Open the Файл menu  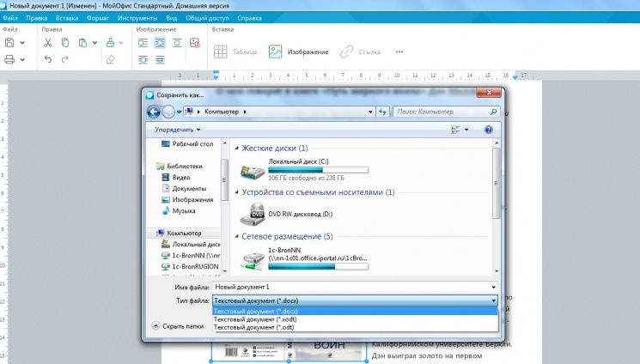click(10, 18)
